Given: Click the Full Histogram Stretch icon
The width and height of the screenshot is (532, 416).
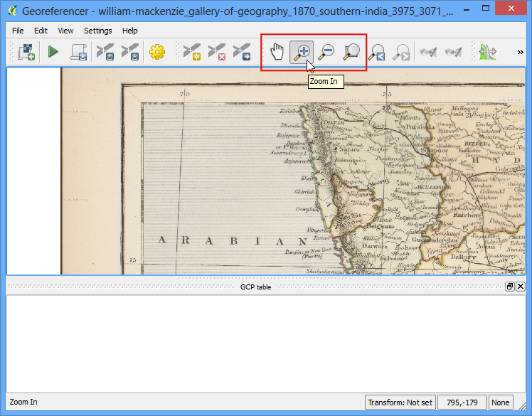Looking at the screenshot, I should [x=488, y=52].
